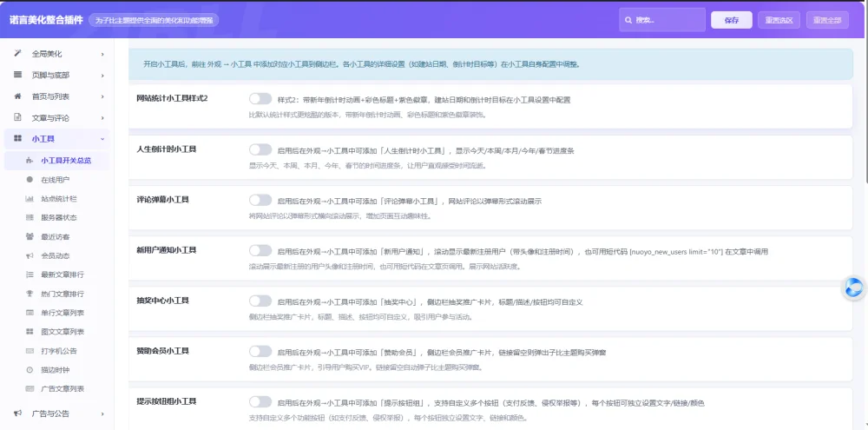Click the document icon beside 文章与评论
This screenshot has height=430, width=868.
[x=17, y=117]
